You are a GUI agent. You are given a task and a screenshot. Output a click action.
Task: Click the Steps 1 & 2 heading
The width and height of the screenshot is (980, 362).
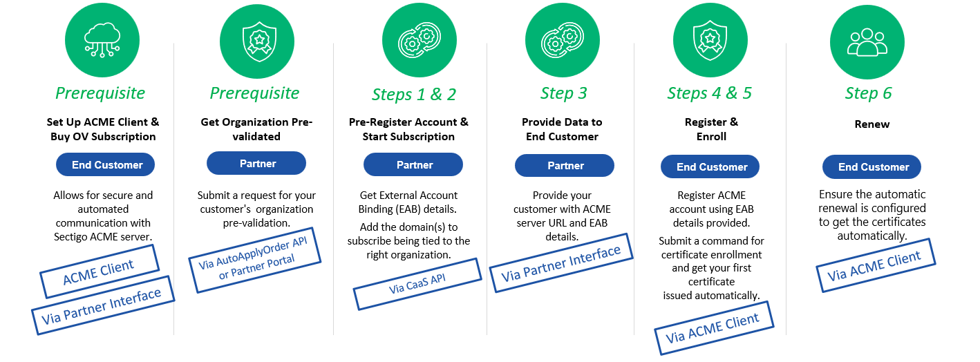414,94
